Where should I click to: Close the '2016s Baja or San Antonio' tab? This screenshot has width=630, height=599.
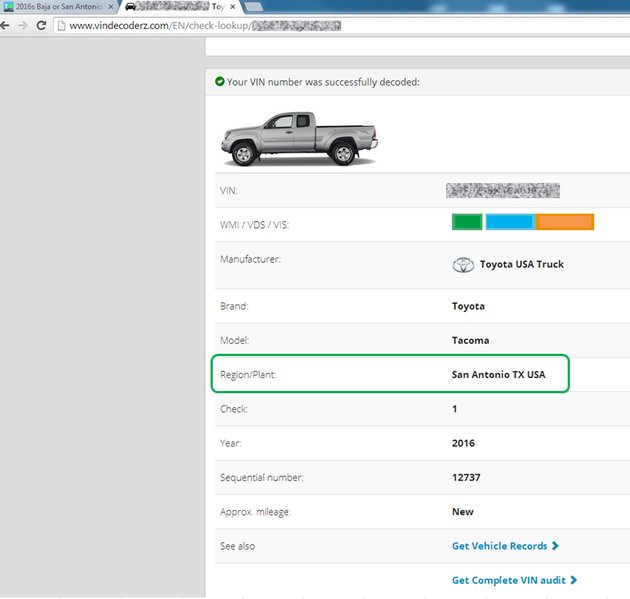pos(110,7)
